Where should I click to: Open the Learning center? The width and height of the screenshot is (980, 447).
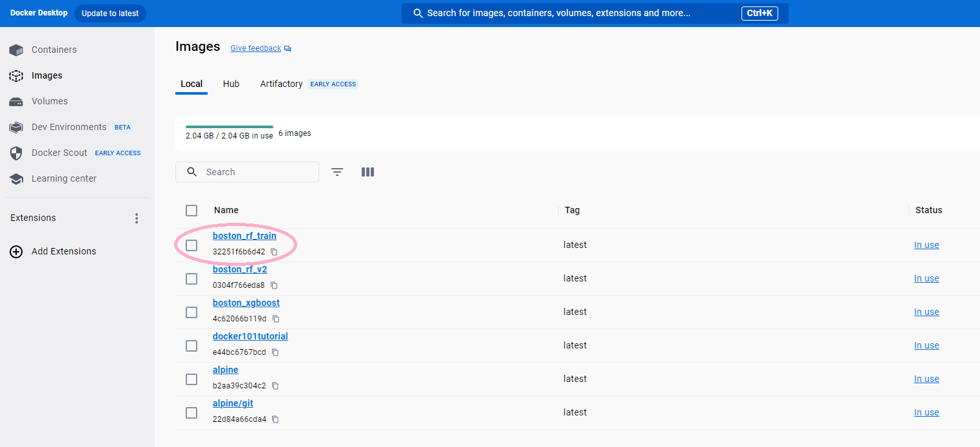pyautogui.click(x=64, y=178)
